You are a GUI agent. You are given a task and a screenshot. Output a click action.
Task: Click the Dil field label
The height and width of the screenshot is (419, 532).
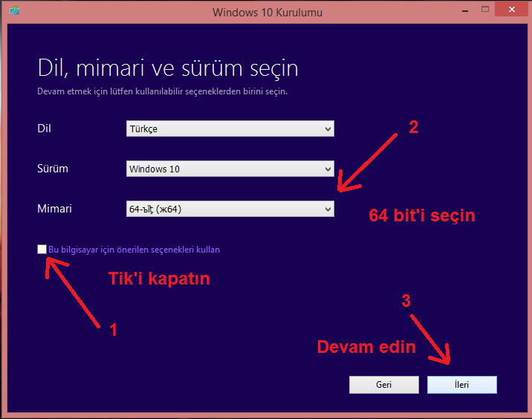coord(44,129)
